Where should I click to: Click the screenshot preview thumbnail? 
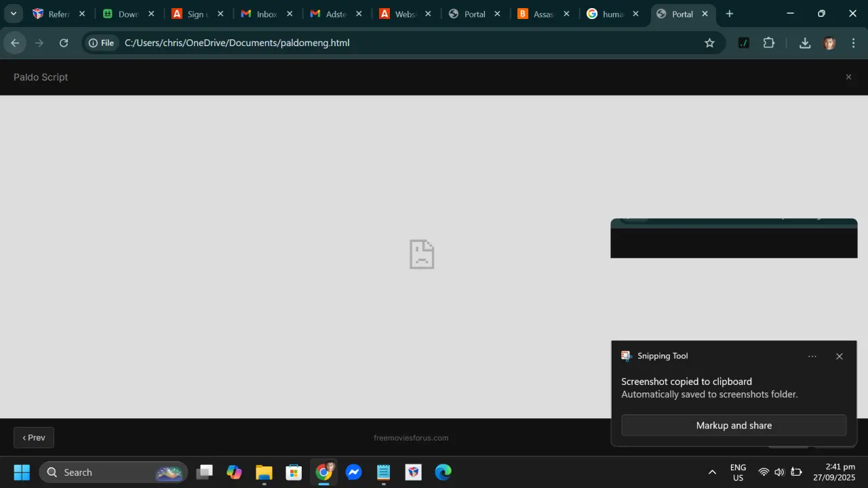[734, 238]
